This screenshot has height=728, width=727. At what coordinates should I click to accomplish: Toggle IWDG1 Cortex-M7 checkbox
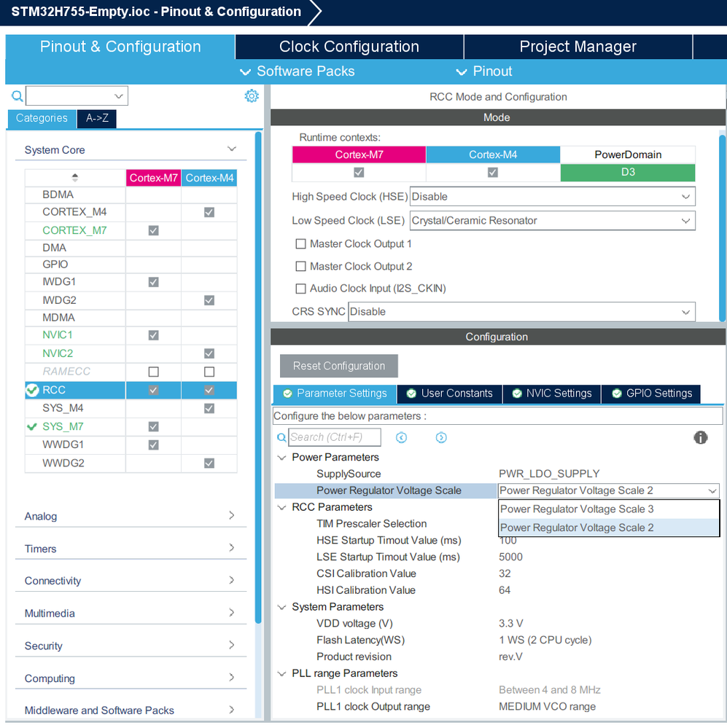153,282
